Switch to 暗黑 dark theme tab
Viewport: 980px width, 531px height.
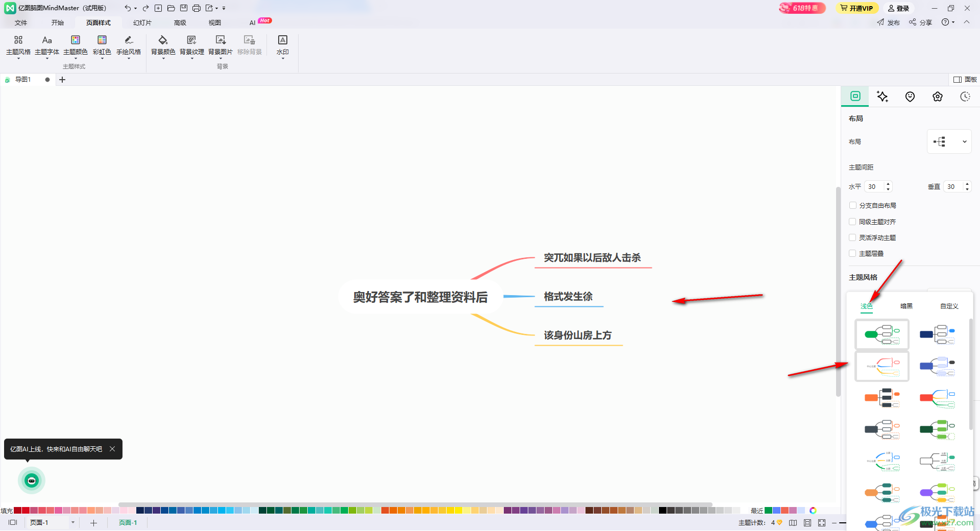906,306
